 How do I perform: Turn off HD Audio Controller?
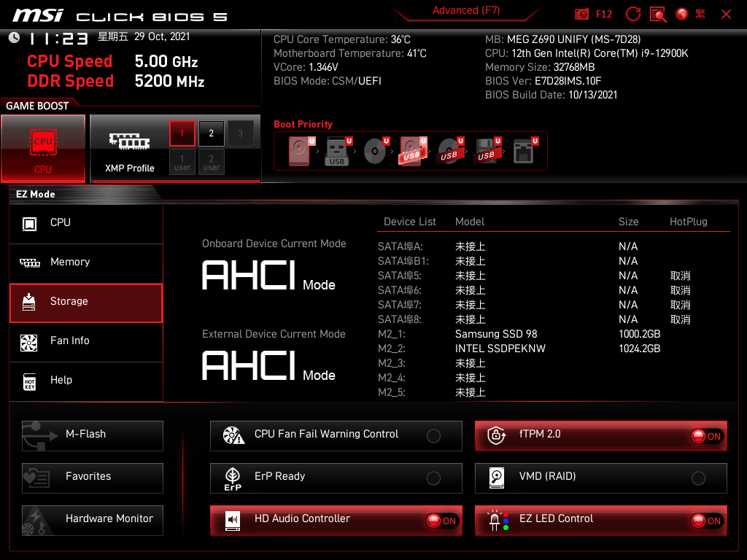click(x=441, y=521)
